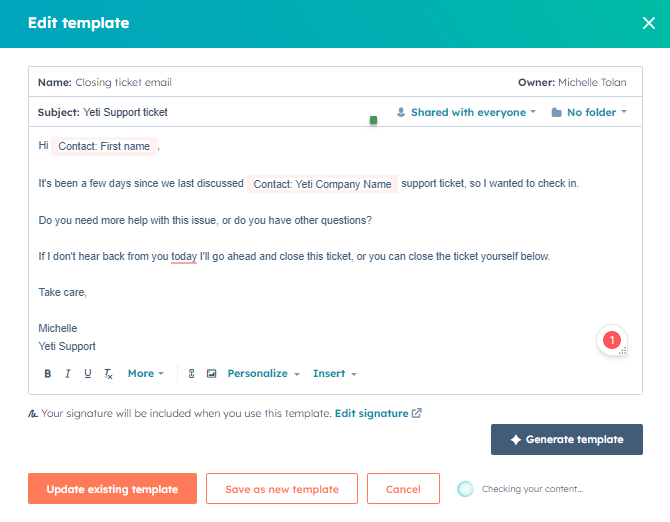
Task: Insert an image into the template
Action: click(211, 374)
